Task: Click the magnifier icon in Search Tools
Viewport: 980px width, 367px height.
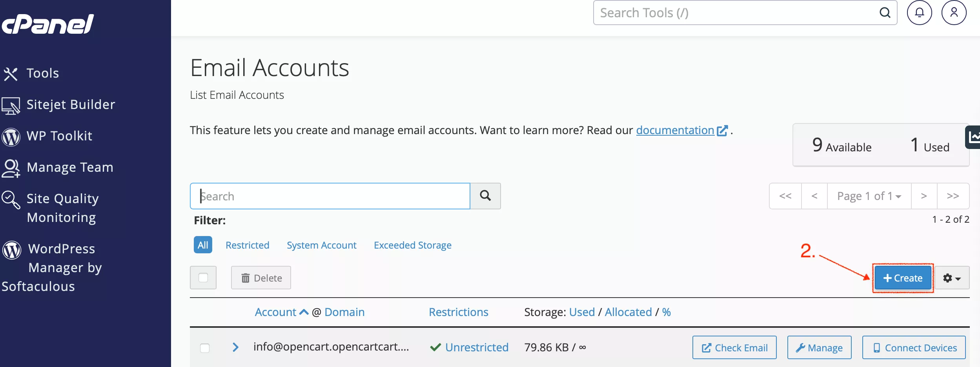Action: click(885, 13)
